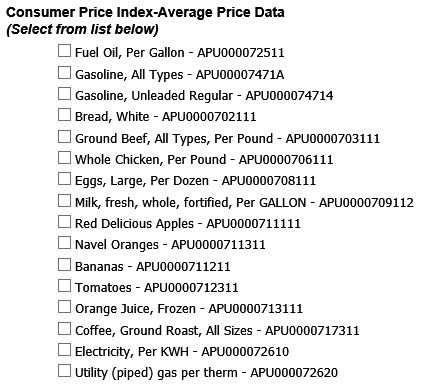Screen dimensions: 427x388
Task: Tick Utility (piped) gas per therm checkbox
Action: click(x=64, y=371)
